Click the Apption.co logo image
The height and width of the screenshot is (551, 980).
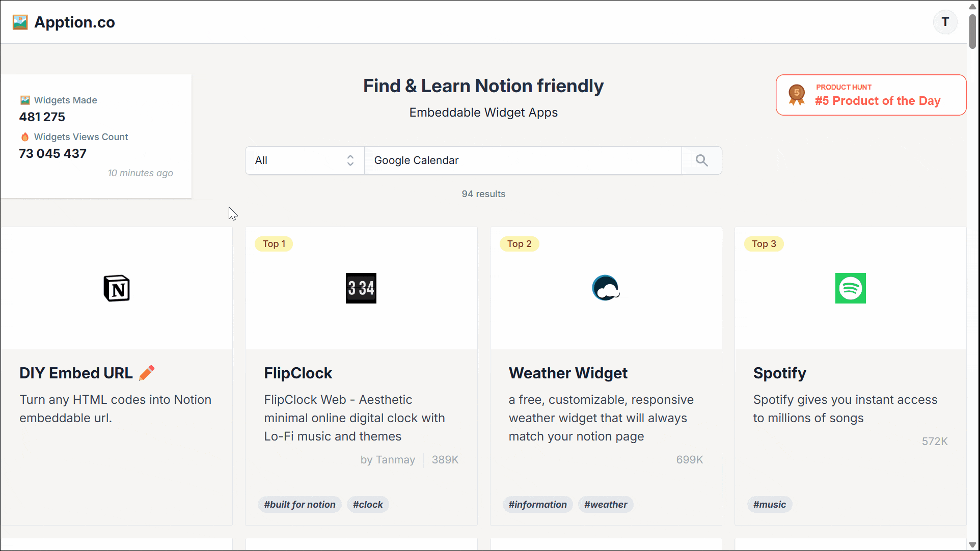20,22
